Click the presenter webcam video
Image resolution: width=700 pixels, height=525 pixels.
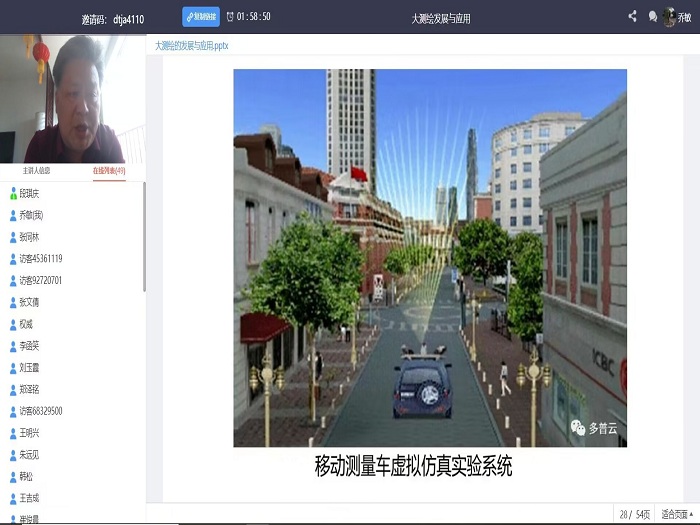coord(73,98)
